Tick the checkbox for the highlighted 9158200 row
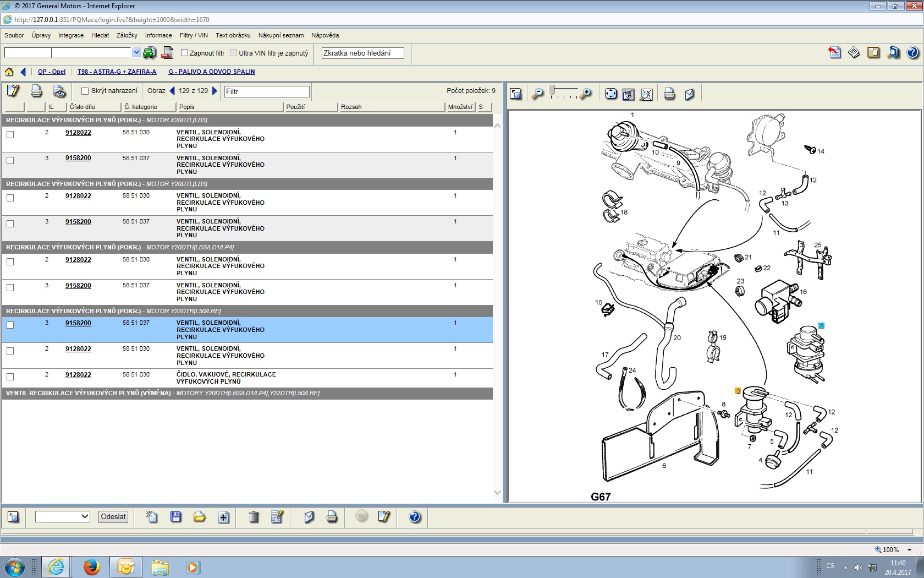The width and height of the screenshot is (924, 578). click(10, 325)
